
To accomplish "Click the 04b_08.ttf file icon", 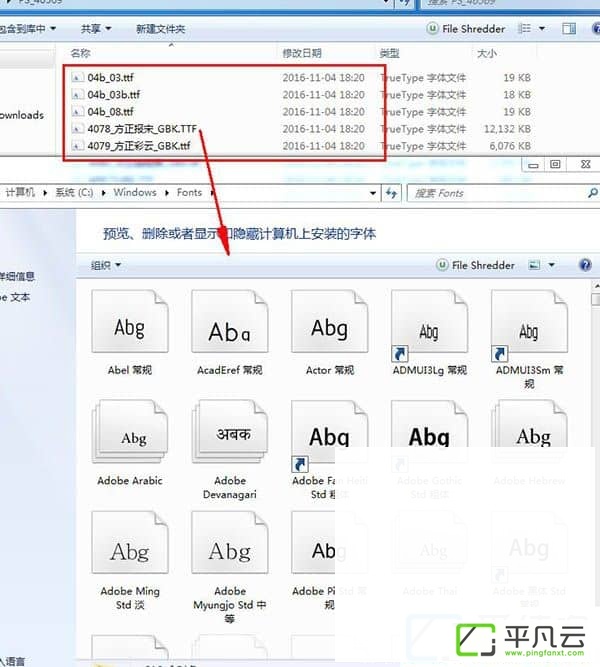I will [x=77, y=111].
